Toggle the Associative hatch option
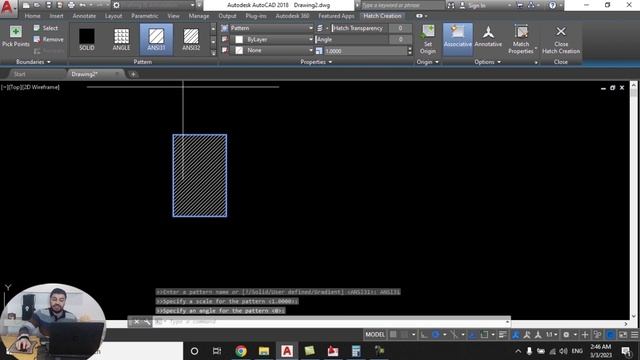This screenshot has height=360, width=640. [x=458, y=39]
